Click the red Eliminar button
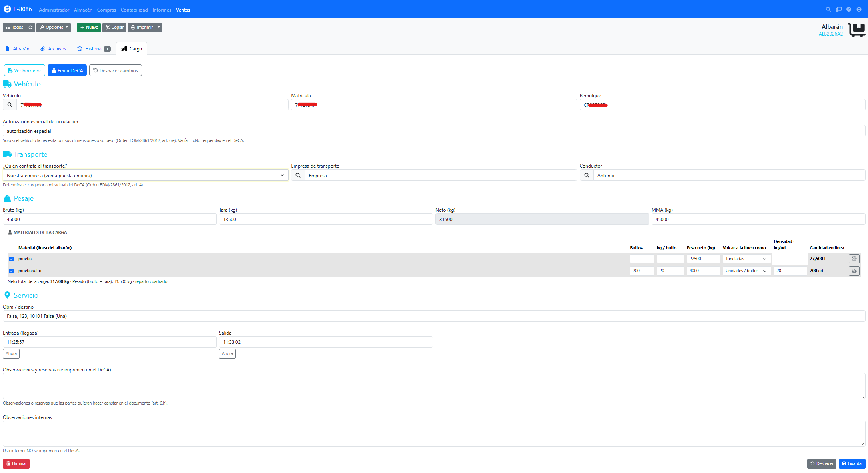Image resolution: width=868 pixels, height=473 pixels. pyautogui.click(x=16, y=464)
